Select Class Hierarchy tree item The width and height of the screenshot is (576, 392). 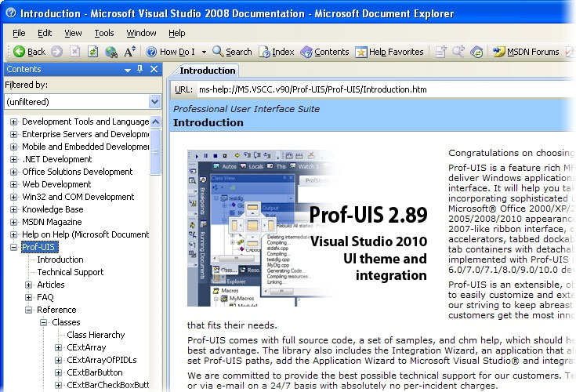[96, 335]
